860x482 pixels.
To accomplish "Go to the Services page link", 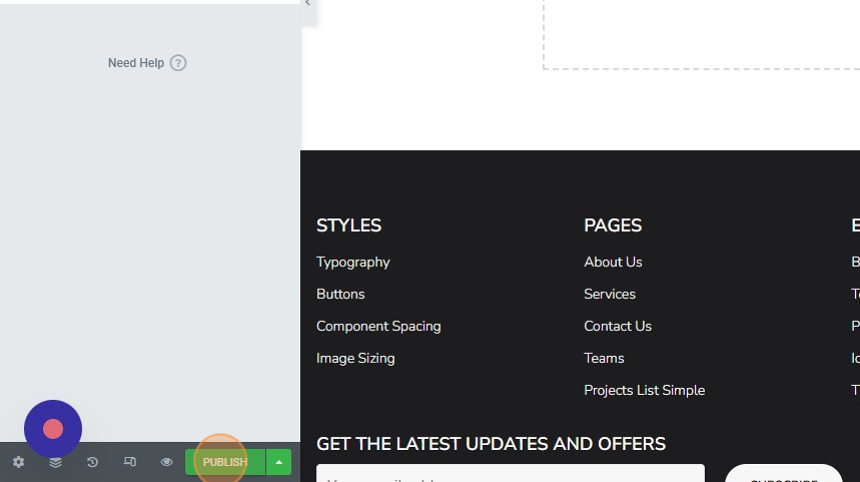I will 609,294.
